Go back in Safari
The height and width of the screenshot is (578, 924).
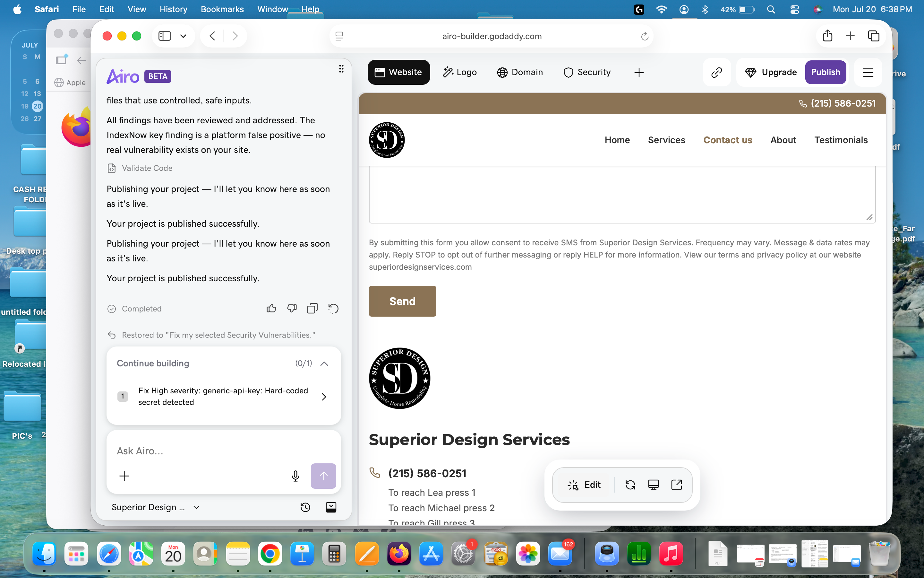tap(212, 36)
